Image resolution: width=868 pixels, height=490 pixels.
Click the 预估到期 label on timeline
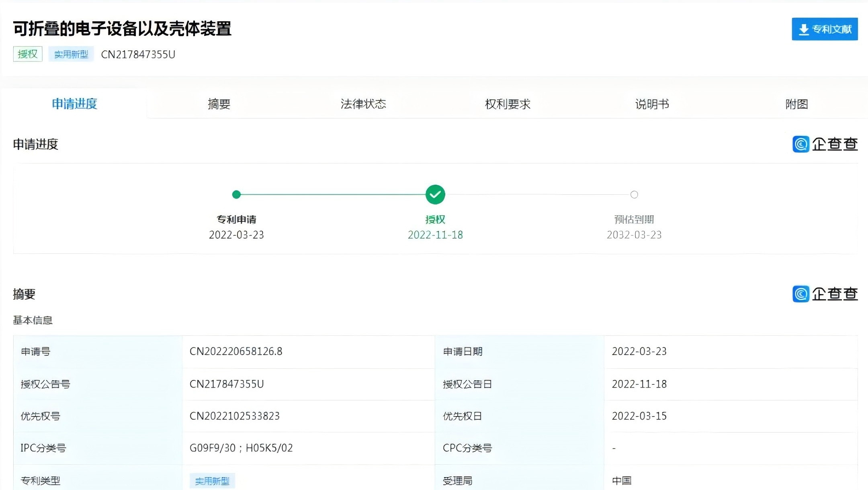coord(634,219)
